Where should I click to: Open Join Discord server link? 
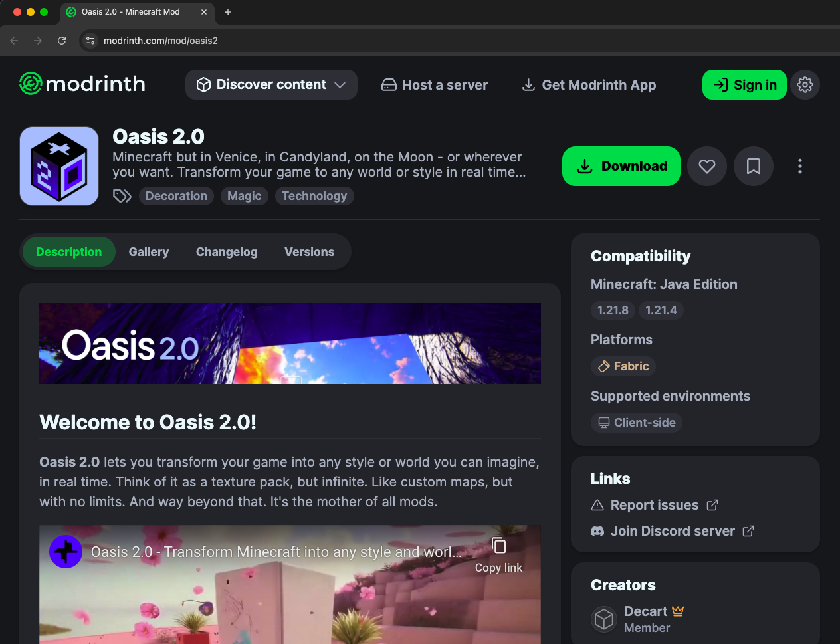(673, 531)
